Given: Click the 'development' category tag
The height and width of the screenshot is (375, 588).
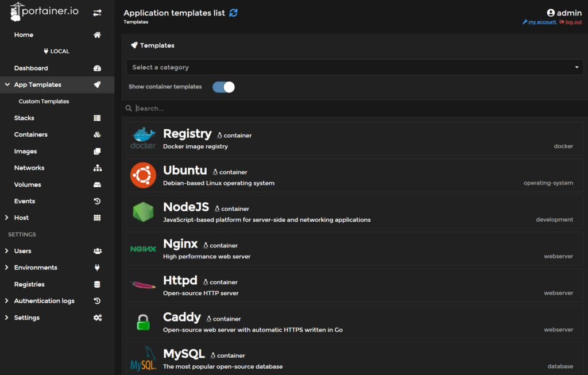Looking at the screenshot, I should pyautogui.click(x=554, y=220).
